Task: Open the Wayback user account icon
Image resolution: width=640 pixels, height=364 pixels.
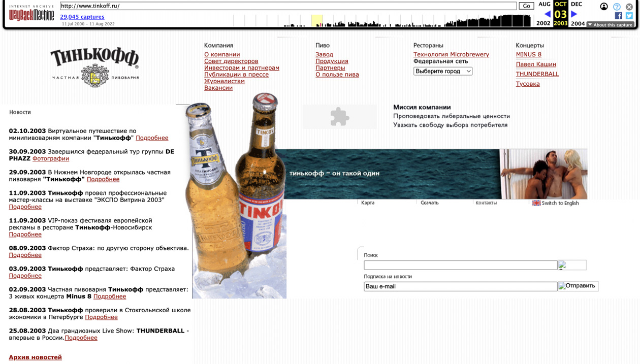Action: [x=604, y=7]
